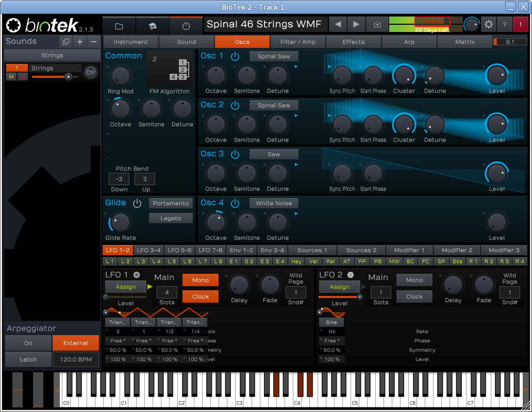
Task: Click the Pitch Bend Down value -3
Action: 119,179
